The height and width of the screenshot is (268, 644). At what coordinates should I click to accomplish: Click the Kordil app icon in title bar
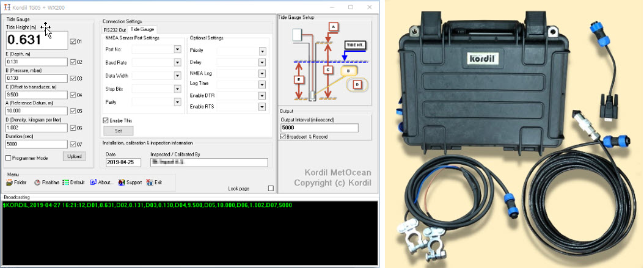point(7,7)
